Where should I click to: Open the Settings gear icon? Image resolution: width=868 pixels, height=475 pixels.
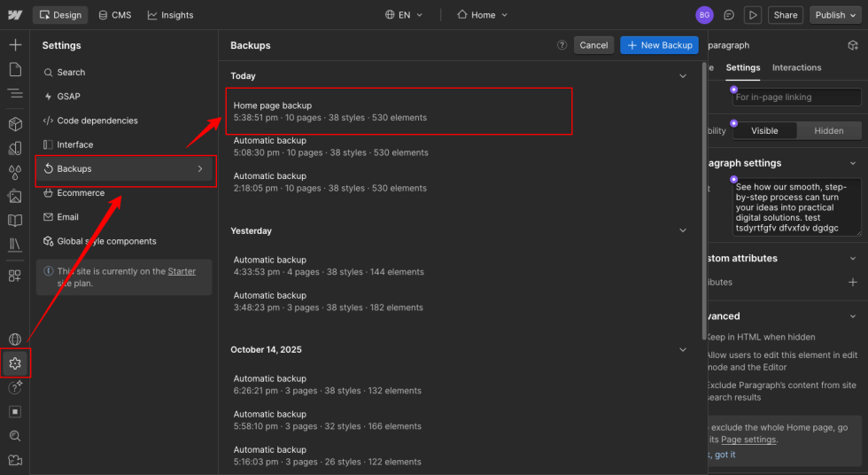[x=15, y=363]
